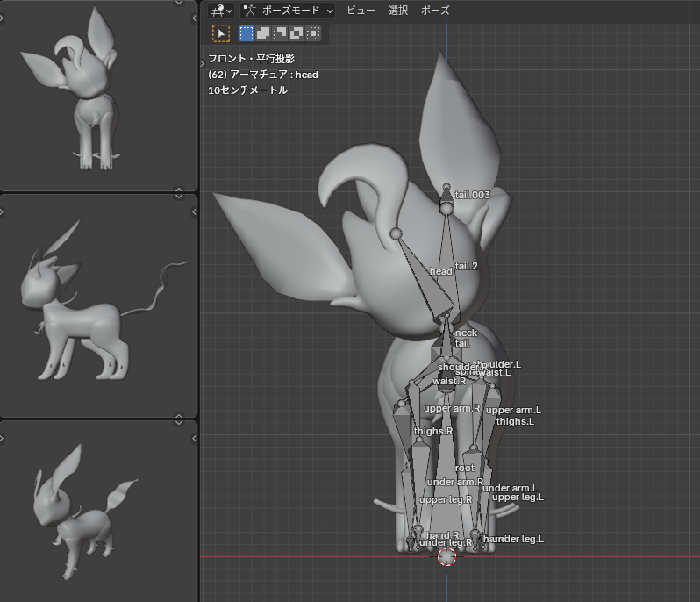Open the ビュー (View) menu
Screen dimensions: 700x602
[x=361, y=11]
